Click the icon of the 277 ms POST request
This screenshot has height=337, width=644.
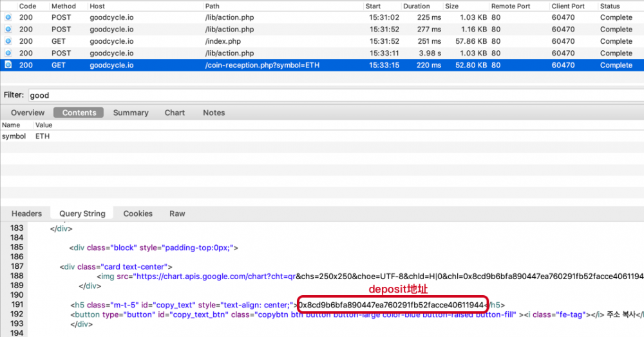click(x=8, y=30)
